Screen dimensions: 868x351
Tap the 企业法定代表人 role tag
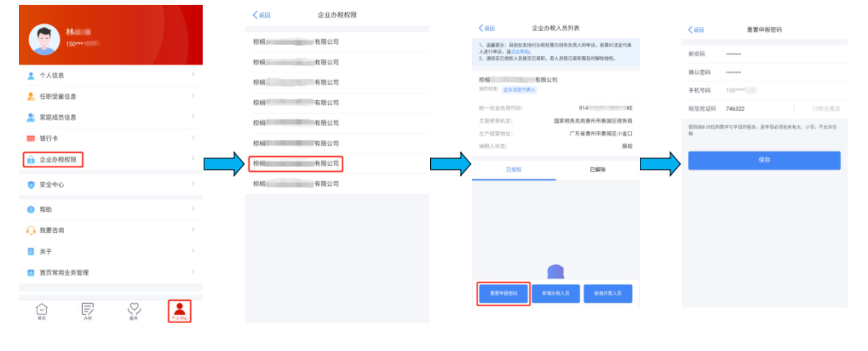519,89
